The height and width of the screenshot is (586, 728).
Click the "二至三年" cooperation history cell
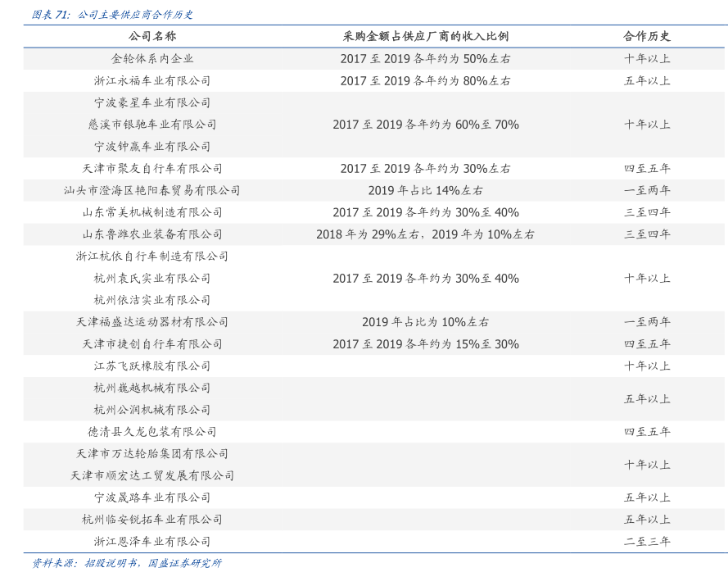647,542
